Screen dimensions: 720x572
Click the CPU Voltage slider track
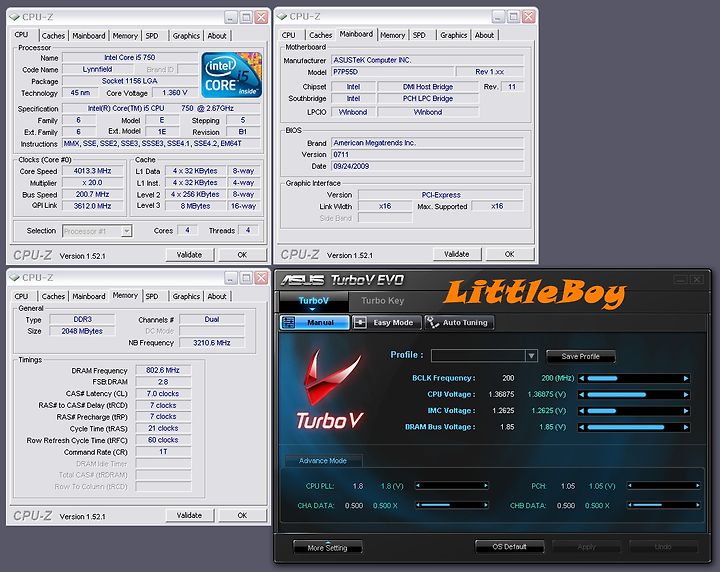[x=634, y=394]
